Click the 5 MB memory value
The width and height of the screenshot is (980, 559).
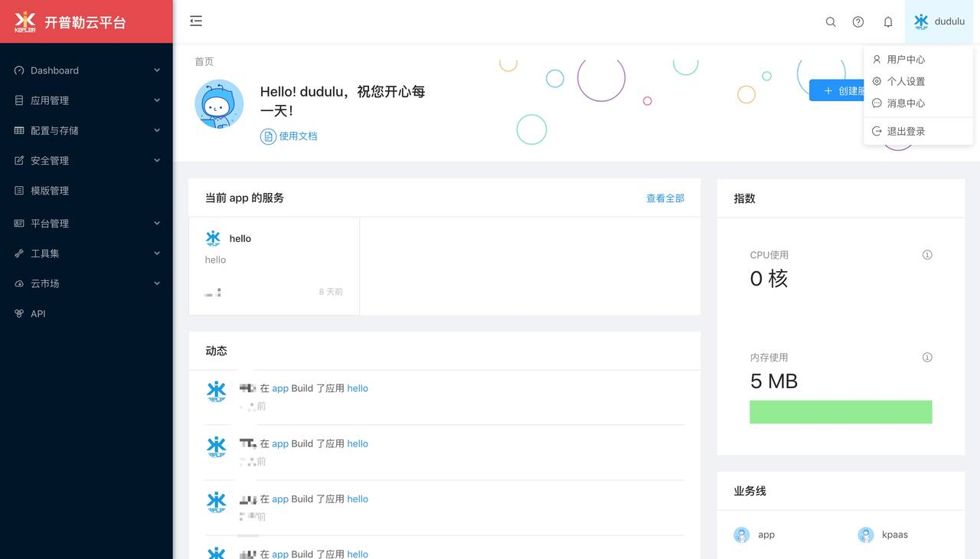tap(774, 381)
